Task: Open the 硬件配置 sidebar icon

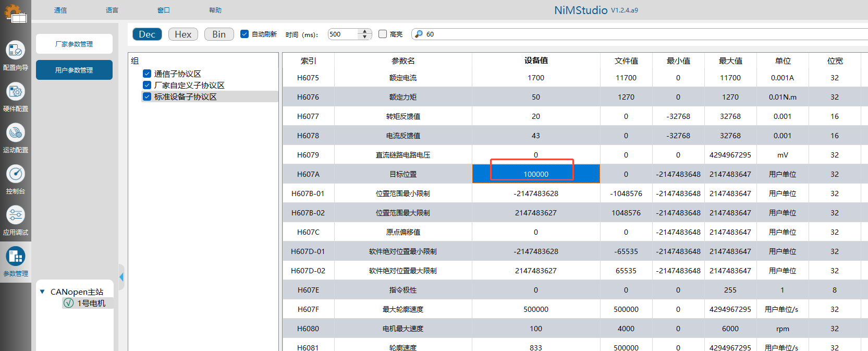Action: coord(16,92)
